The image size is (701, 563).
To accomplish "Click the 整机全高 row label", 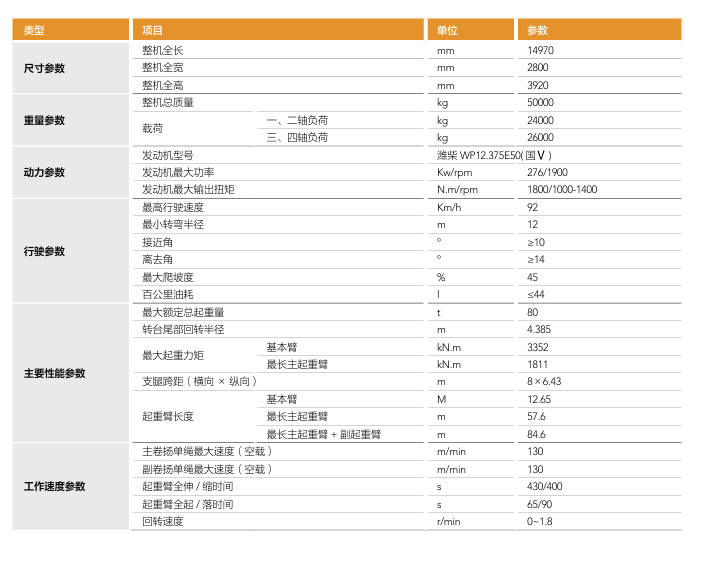I will point(163,85).
